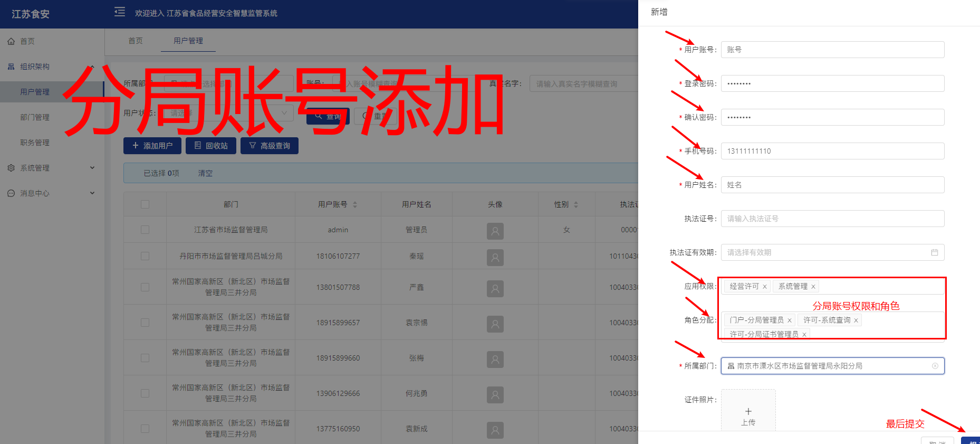Expand the 系统管理 sidebar menu
The width and height of the screenshot is (980, 444).
tap(52, 168)
